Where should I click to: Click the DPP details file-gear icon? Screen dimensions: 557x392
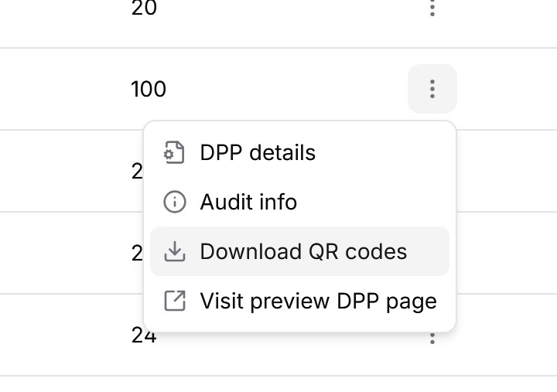175,152
